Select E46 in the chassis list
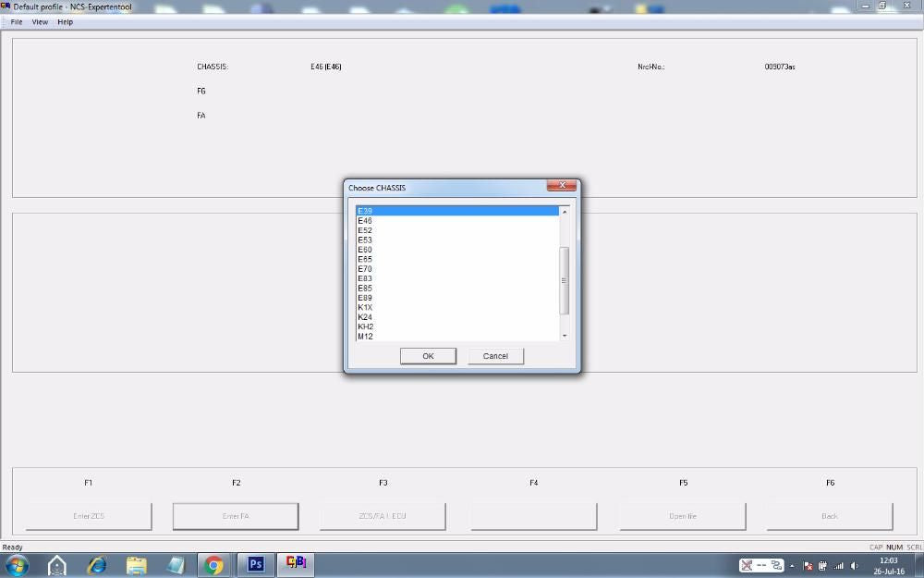This screenshot has height=578, width=924. click(x=365, y=221)
